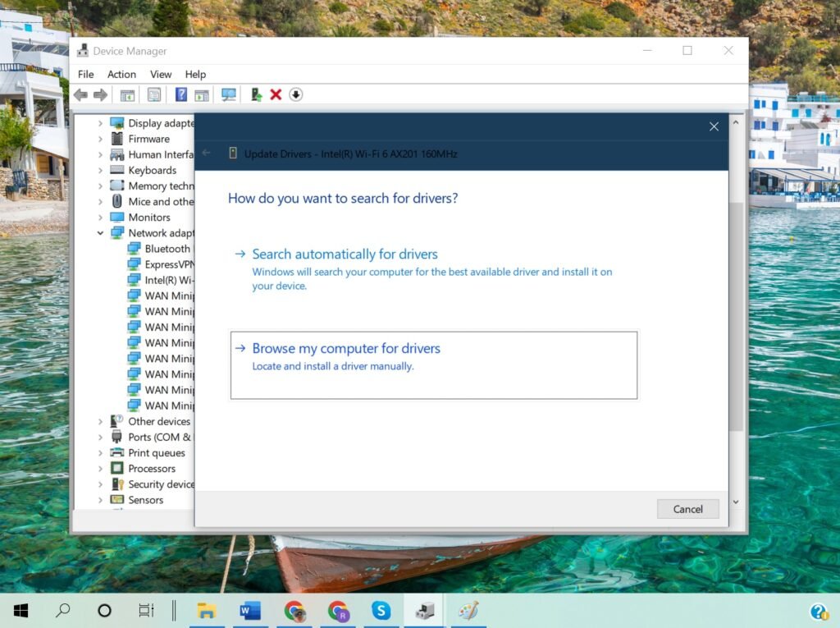The width and height of the screenshot is (840, 628).
Task: Close the Update Drivers dialog with X
Action: click(714, 126)
